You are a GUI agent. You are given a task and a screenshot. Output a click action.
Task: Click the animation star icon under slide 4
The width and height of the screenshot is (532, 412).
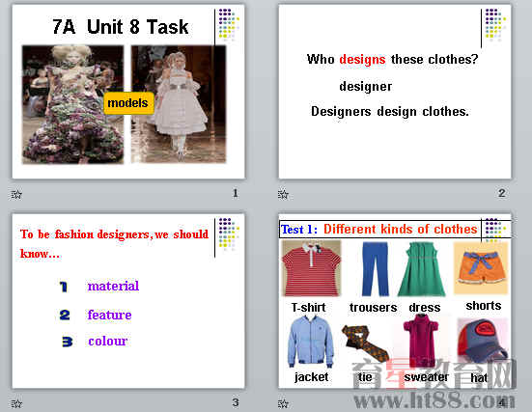point(283,403)
